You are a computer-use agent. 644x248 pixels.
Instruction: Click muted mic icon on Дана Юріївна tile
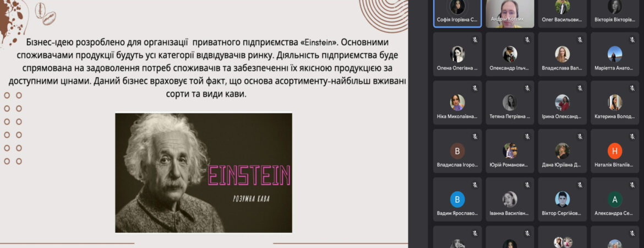click(x=580, y=137)
